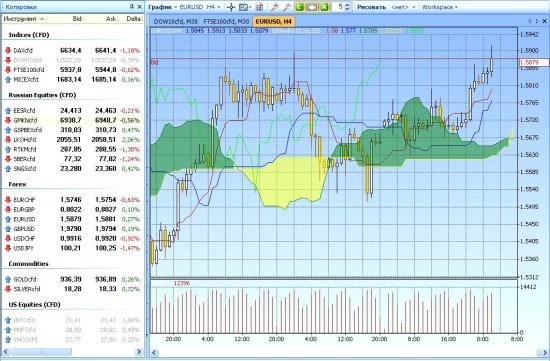This screenshot has height=361, width=550.
Task: Click the numeric field showing 5
Action: coord(338,7)
